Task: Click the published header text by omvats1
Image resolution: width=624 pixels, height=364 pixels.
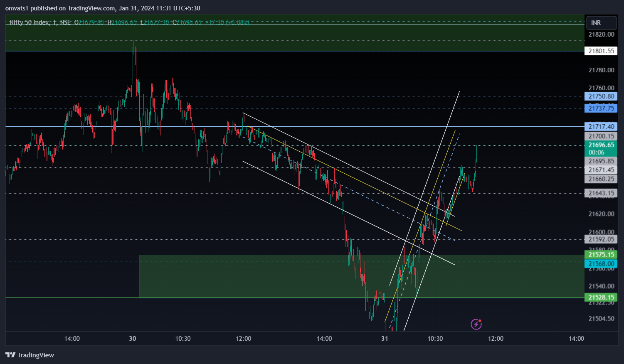Action: tap(103, 8)
